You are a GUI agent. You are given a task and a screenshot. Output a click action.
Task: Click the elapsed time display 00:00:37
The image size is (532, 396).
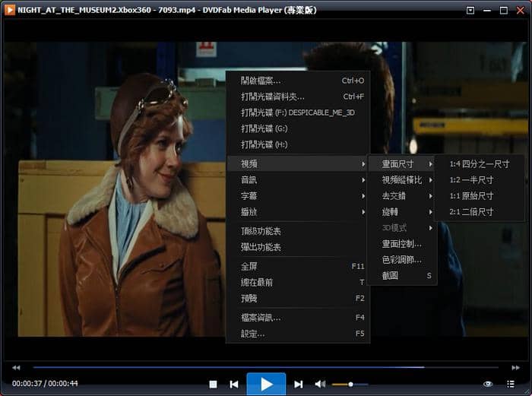pyautogui.click(x=27, y=383)
